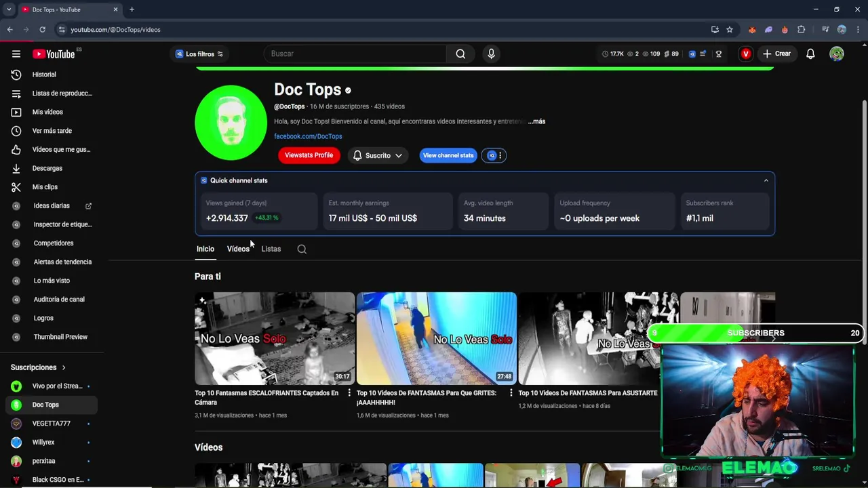Viewport: 868px width, 488px height.
Task: Open the 27:48 fantasmas video thumbnail
Action: 437,339
